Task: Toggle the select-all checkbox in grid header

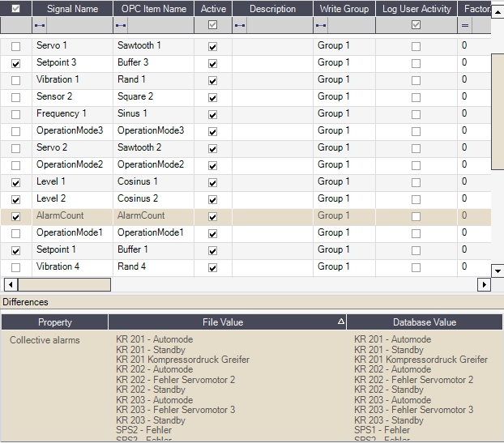Action: (15, 8)
